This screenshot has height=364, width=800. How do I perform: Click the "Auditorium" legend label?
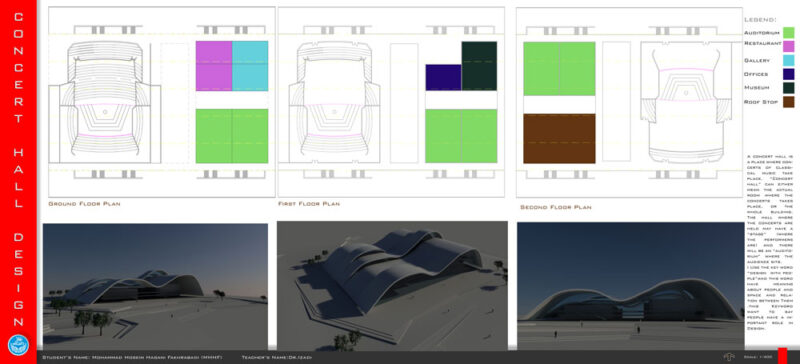click(x=762, y=33)
